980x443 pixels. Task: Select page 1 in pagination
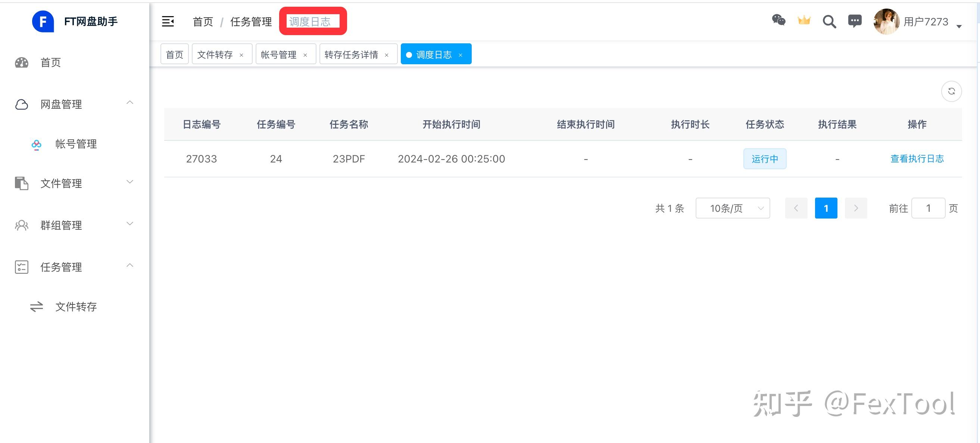point(826,208)
